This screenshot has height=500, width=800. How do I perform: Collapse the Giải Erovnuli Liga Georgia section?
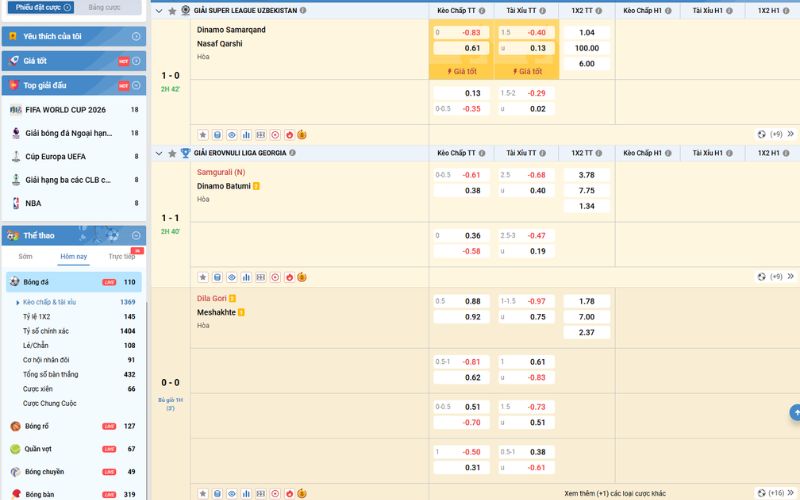[159, 153]
